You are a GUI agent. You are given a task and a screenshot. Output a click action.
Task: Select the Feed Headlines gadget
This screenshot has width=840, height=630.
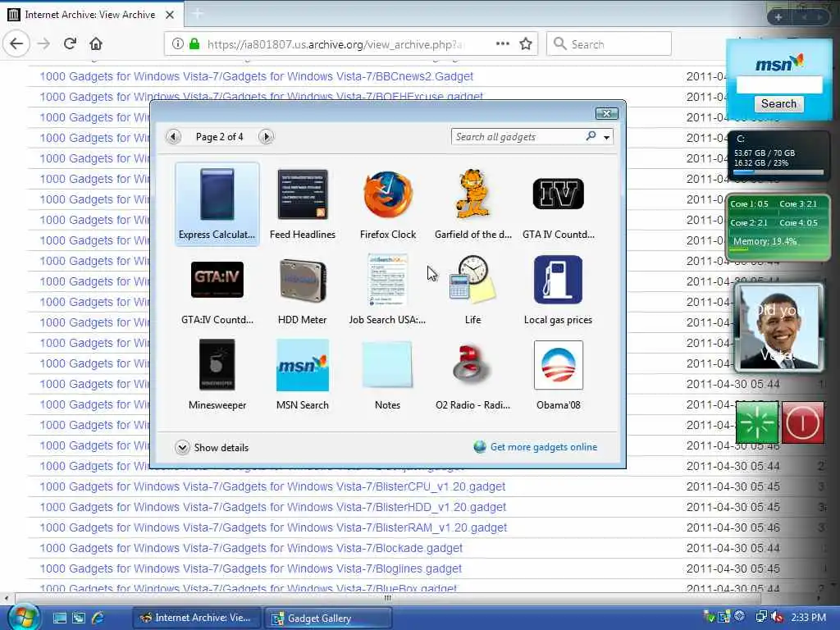point(302,204)
